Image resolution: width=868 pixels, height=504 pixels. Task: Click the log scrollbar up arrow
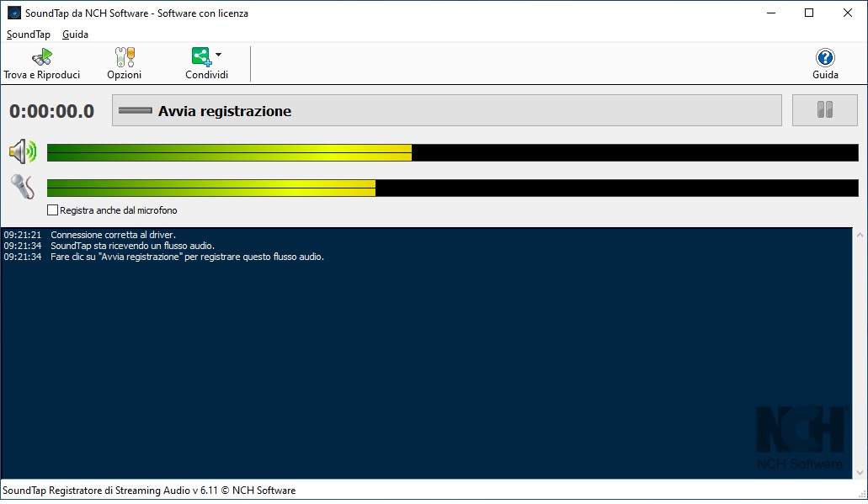pyautogui.click(x=860, y=235)
